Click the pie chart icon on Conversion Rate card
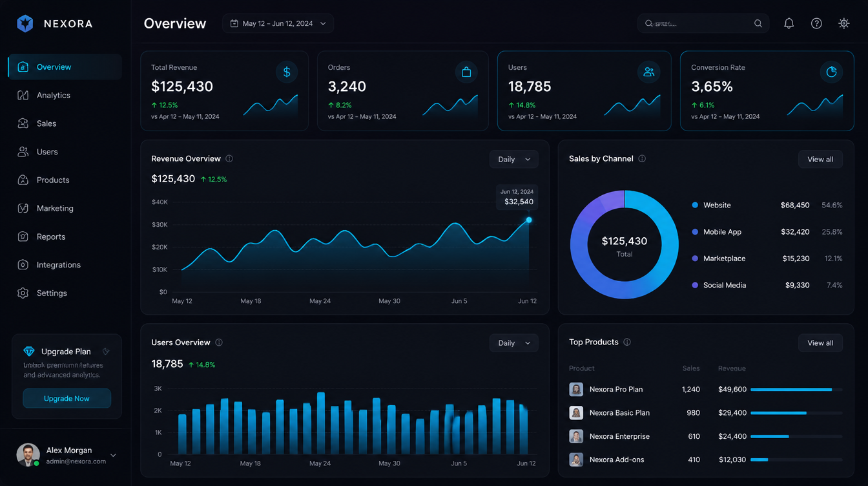 tap(831, 72)
